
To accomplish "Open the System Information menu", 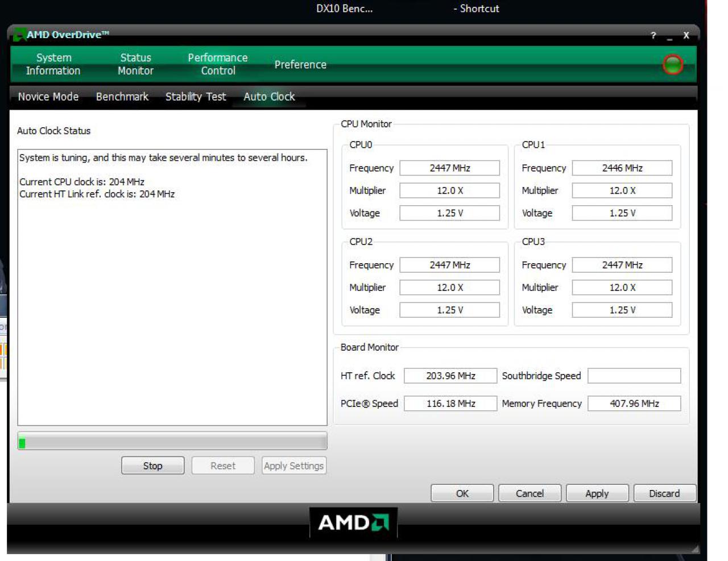I will tap(53, 64).
